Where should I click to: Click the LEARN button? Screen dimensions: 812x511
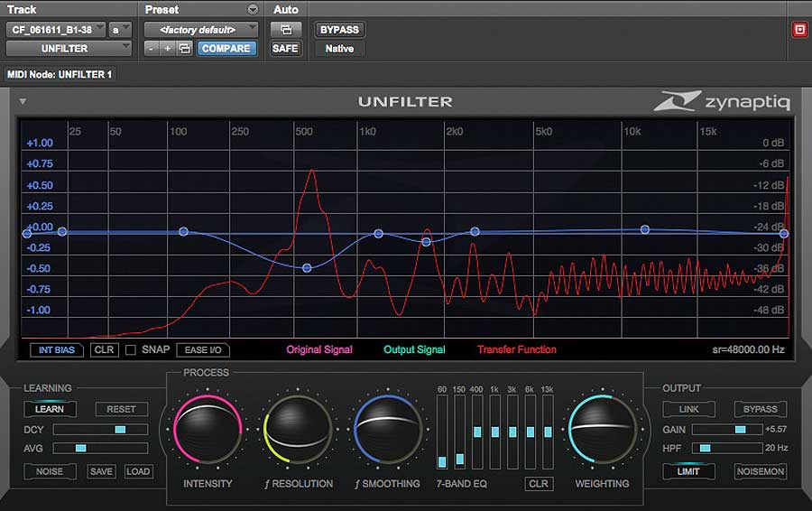pos(50,409)
